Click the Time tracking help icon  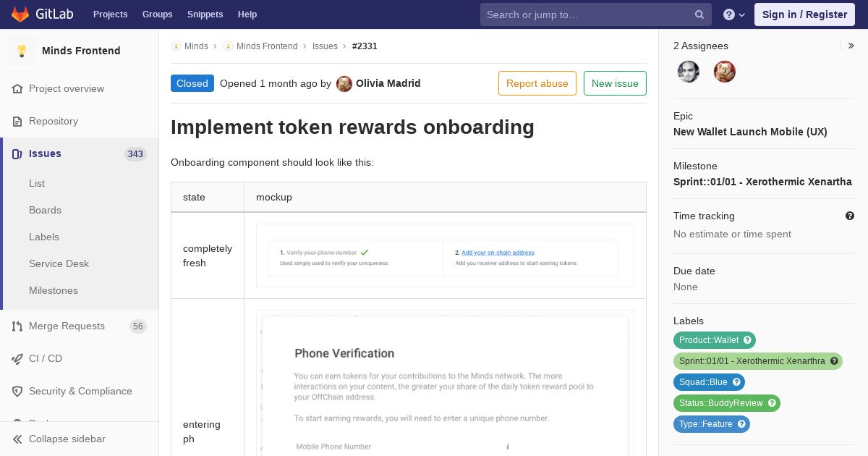850,216
